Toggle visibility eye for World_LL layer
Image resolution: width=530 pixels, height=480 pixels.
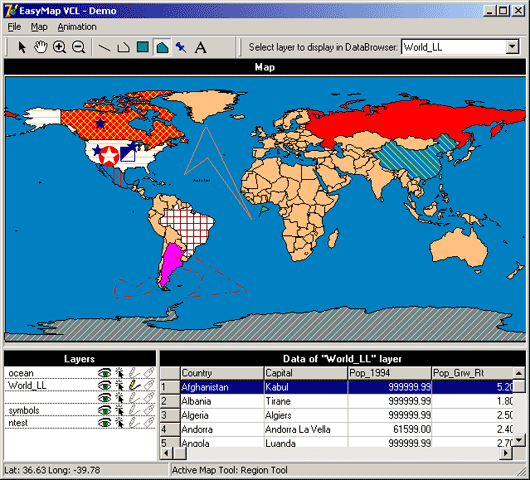pos(104,386)
